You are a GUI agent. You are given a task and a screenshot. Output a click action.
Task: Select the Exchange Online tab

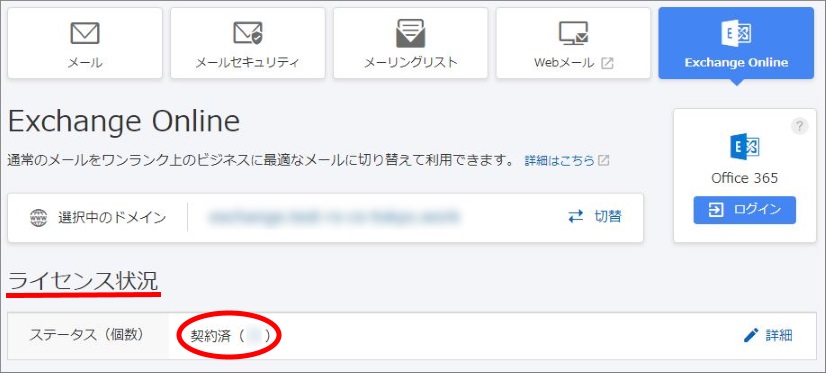pos(736,43)
